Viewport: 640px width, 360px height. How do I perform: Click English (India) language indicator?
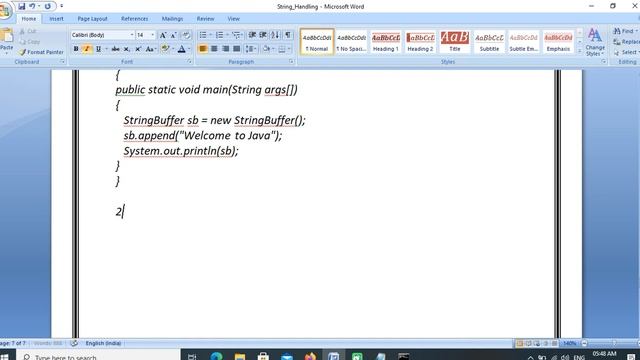pos(103,343)
